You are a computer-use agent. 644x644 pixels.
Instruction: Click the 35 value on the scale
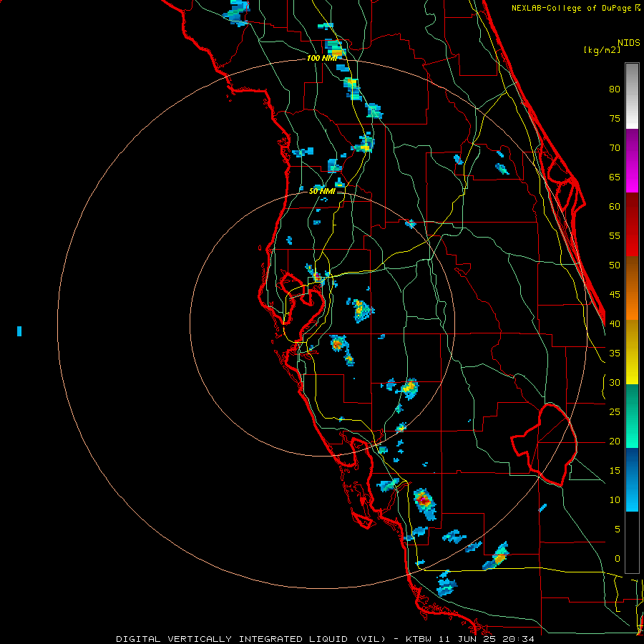pyautogui.click(x=615, y=353)
